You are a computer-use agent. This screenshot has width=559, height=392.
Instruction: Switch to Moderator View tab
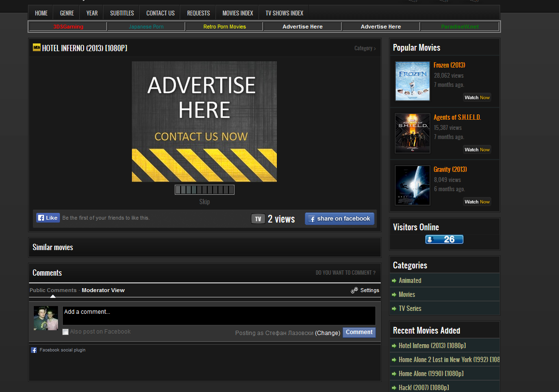pyautogui.click(x=103, y=290)
